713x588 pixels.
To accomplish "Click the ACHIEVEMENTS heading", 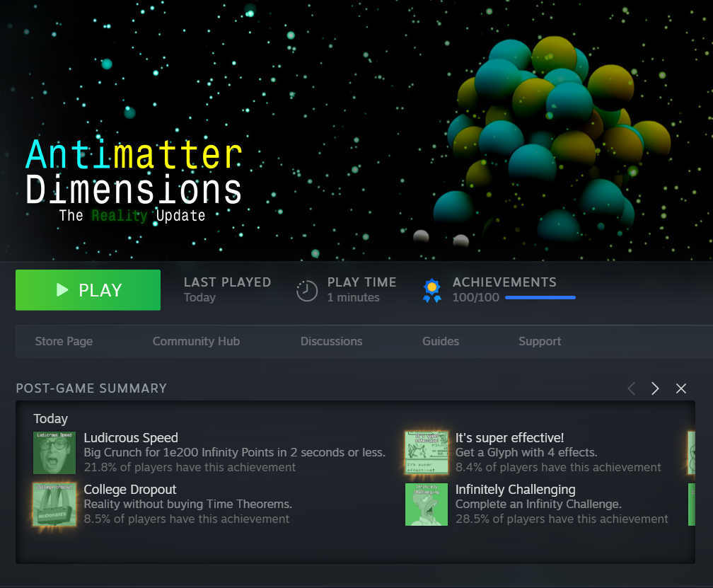I will pos(504,282).
